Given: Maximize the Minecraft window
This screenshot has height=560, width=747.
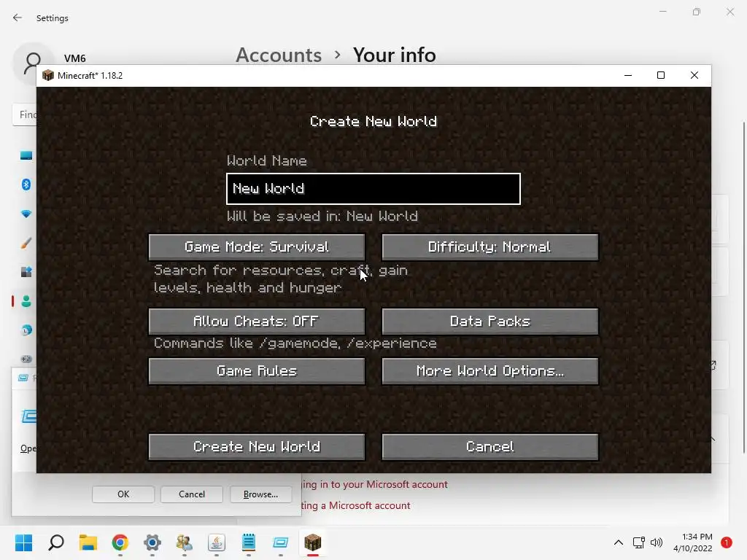Looking at the screenshot, I should click(661, 75).
